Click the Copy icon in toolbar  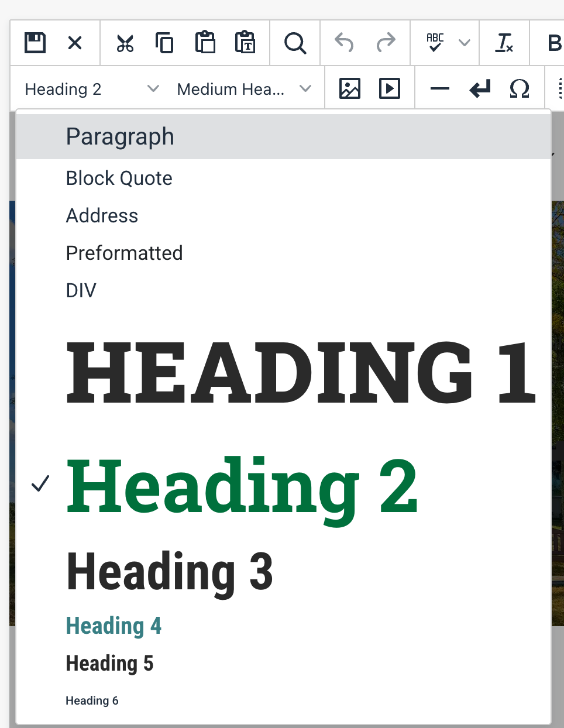tap(164, 43)
